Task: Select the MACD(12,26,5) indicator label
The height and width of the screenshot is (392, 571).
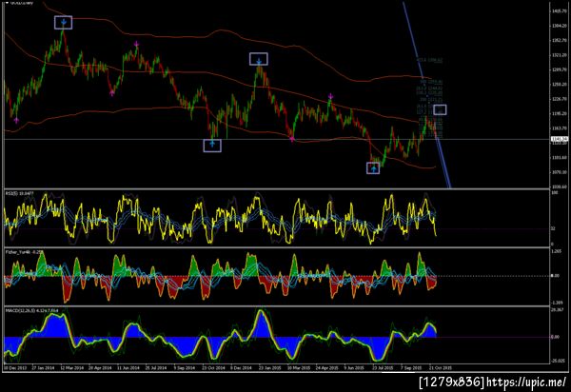Action: click(x=31, y=310)
